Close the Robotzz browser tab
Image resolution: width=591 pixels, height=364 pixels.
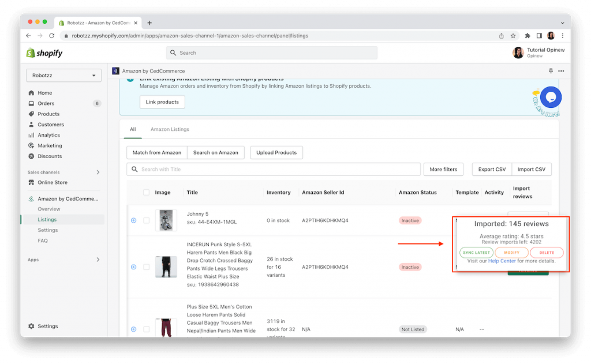[136, 22]
